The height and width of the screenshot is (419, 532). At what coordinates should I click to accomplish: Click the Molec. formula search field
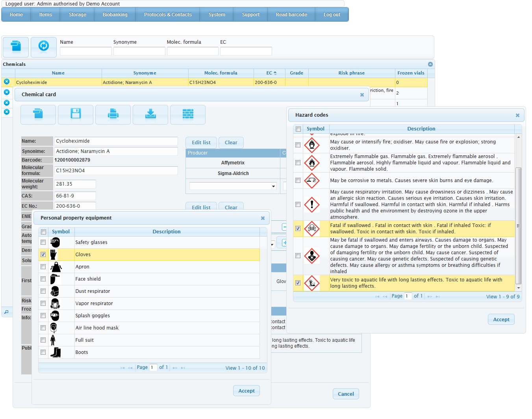coord(193,51)
